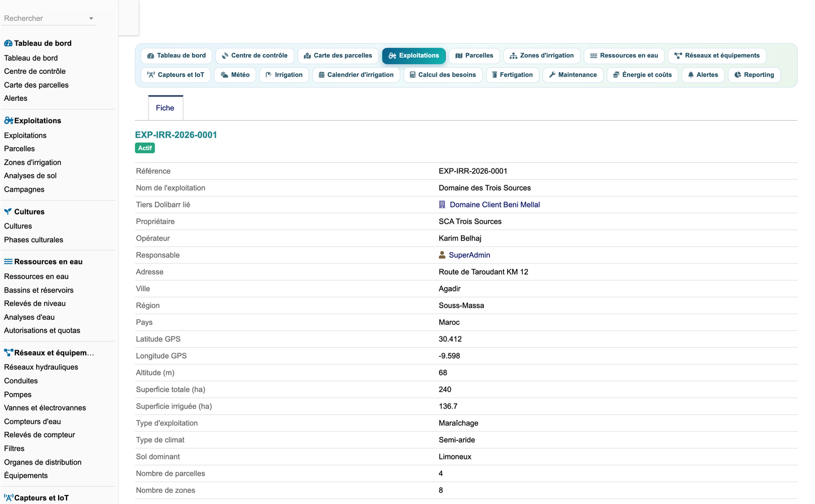Click the tractor icon in the active Exploitations button
The image size is (815, 504).
[393, 56]
